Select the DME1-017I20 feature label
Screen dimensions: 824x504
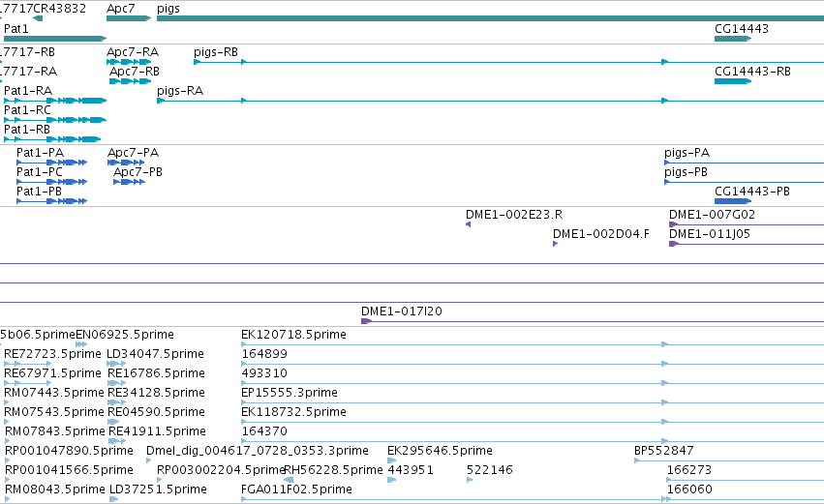[x=402, y=311]
